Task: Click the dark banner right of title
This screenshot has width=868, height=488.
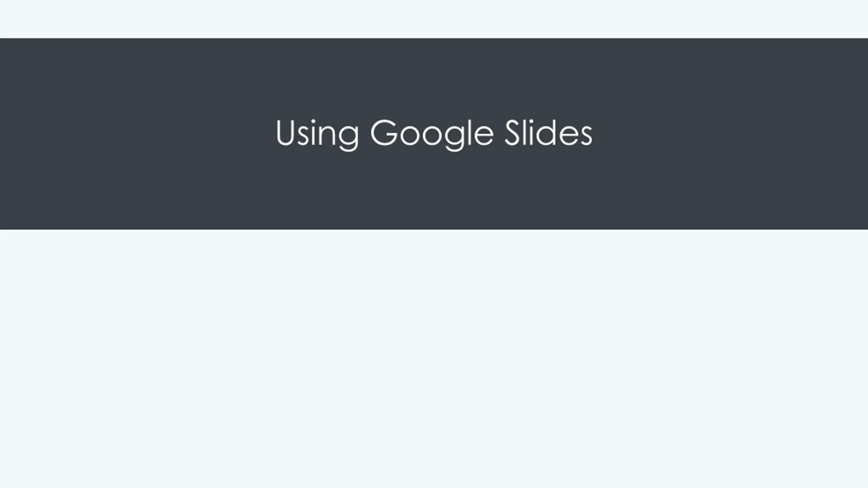Action: point(729,134)
